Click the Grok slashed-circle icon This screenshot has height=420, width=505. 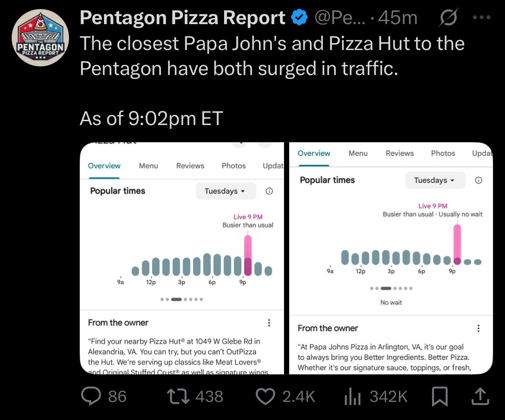448,17
